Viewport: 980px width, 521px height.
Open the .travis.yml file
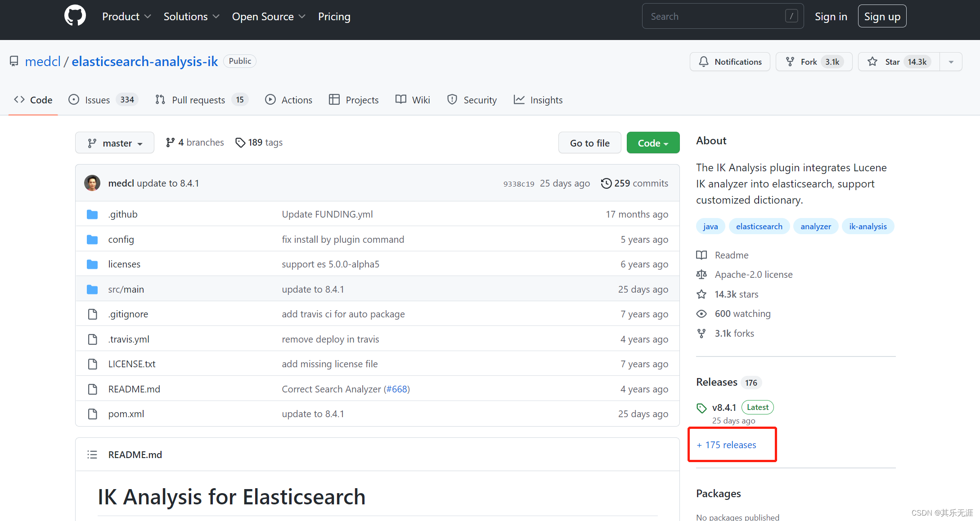(129, 339)
